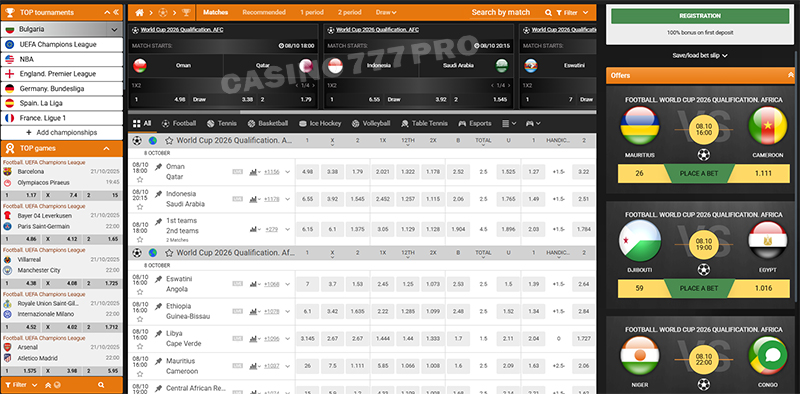The image size is (800, 394).
Task: Open the Draw tab dropdown in orange bar
Action: 386,12
